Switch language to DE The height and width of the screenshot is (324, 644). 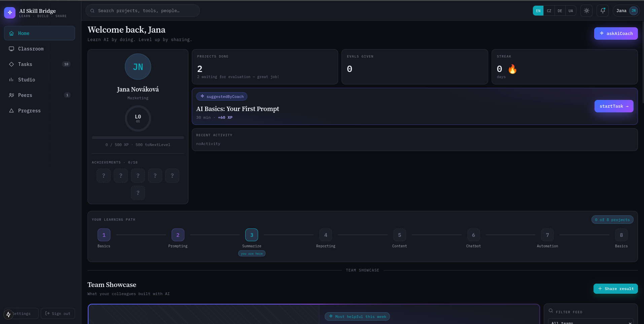click(x=560, y=11)
